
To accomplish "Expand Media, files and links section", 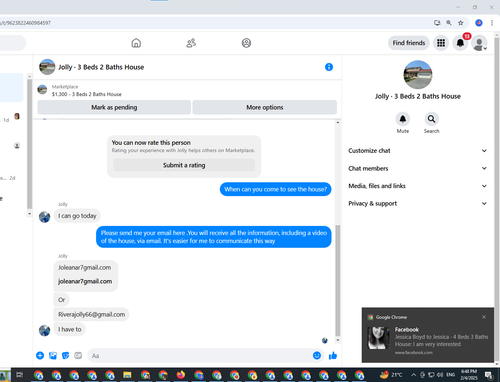I will tap(418, 186).
